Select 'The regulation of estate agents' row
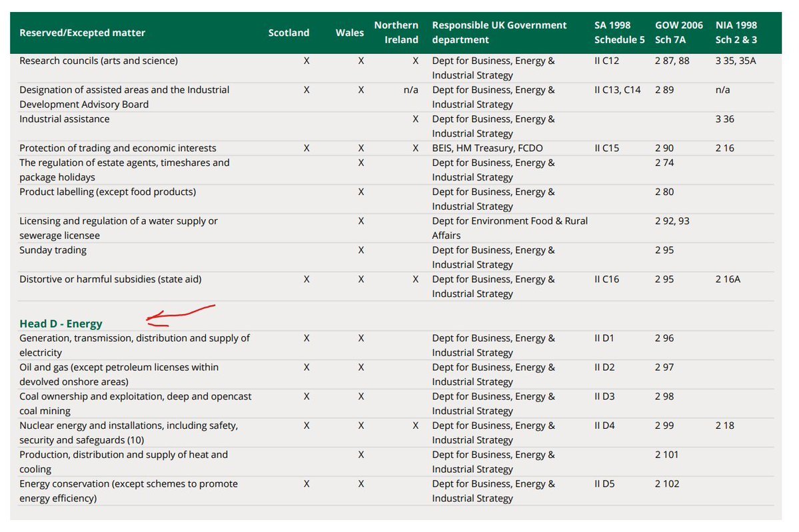 tap(125, 170)
